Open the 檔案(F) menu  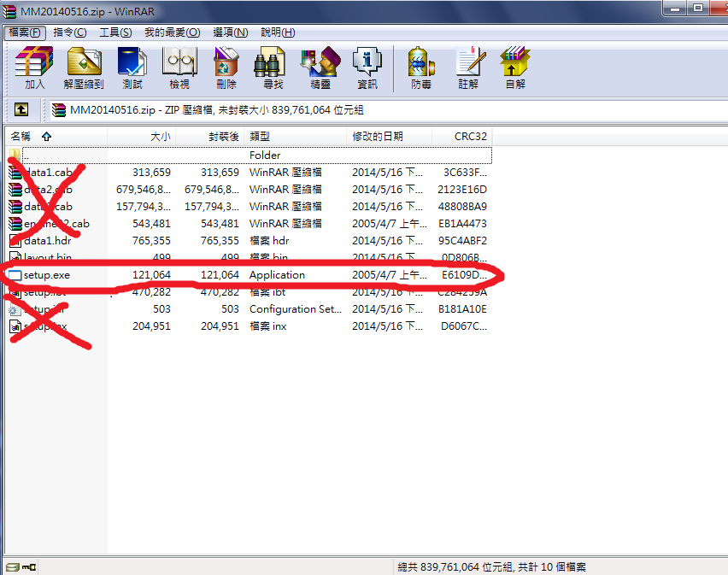[25, 32]
